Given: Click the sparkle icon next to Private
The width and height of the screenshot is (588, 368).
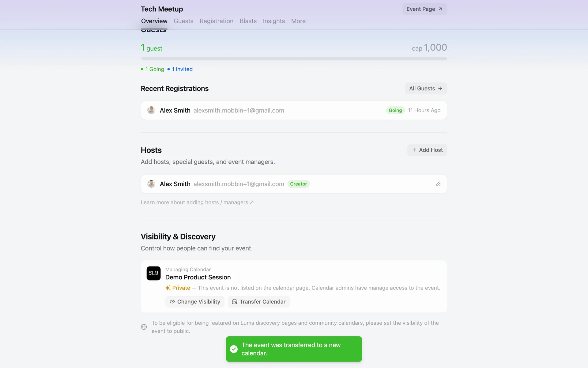Looking at the screenshot, I should [168, 288].
